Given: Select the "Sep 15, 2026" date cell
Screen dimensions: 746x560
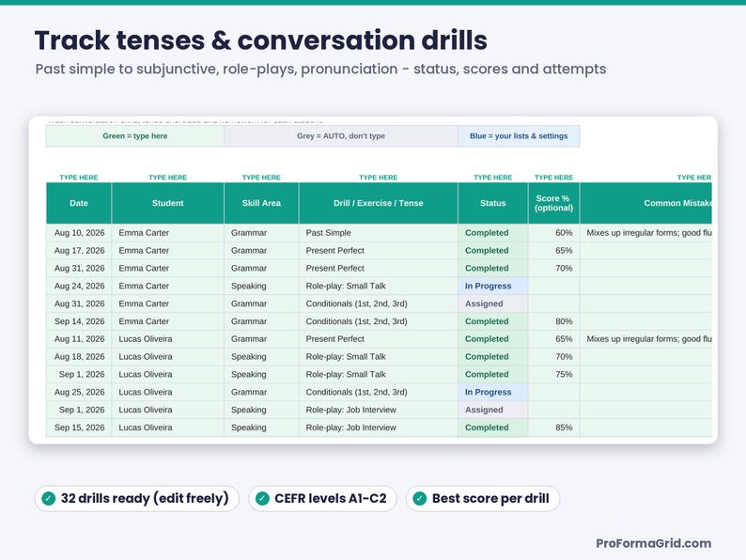Looking at the screenshot, I should (79, 428).
